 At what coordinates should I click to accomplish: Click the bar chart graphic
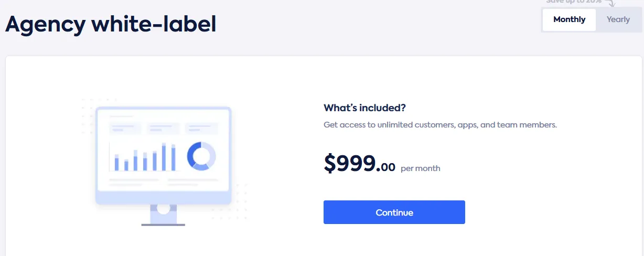tap(144, 157)
